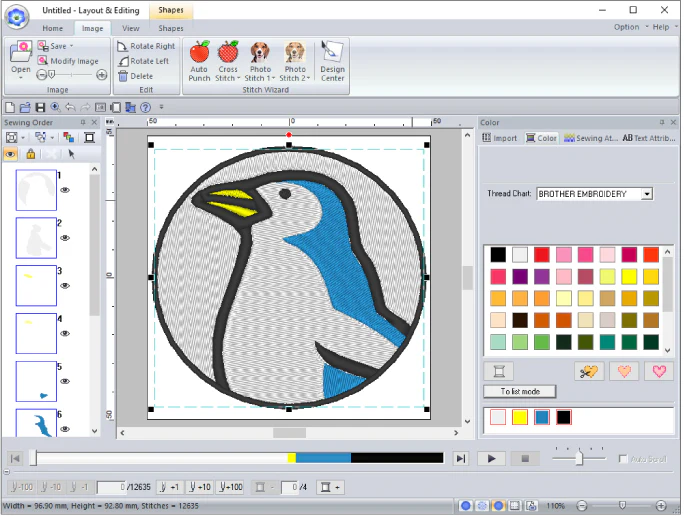Viewport: 684px width, 516px height.
Task: Toggle visibility of sewing order item 3
Action: pos(65,285)
